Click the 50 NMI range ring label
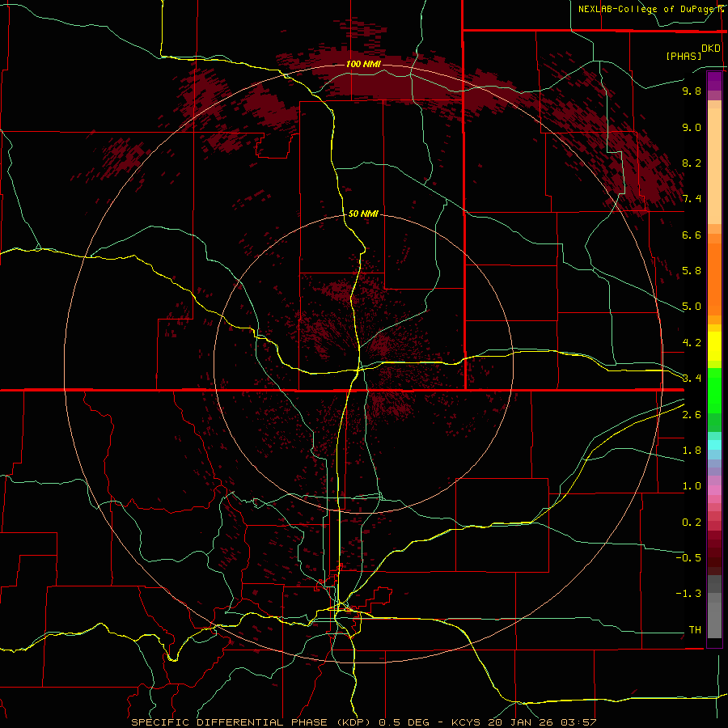The width and height of the screenshot is (728, 728). click(363, 214)
